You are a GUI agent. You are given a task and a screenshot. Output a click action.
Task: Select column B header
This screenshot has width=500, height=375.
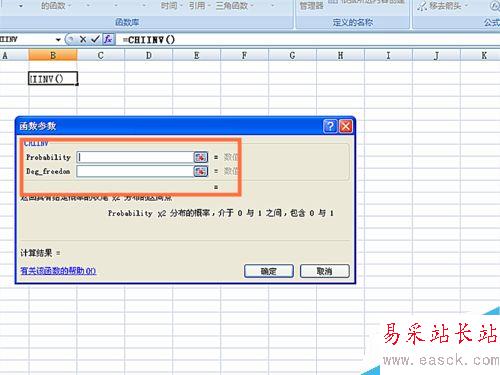tap(53, 55)
